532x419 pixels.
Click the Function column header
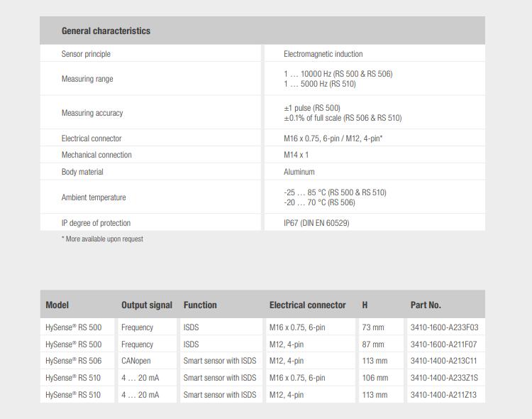[200, 305]
